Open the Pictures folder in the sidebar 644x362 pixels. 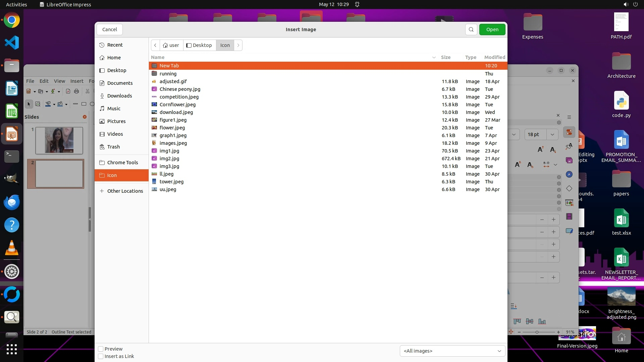116,121
